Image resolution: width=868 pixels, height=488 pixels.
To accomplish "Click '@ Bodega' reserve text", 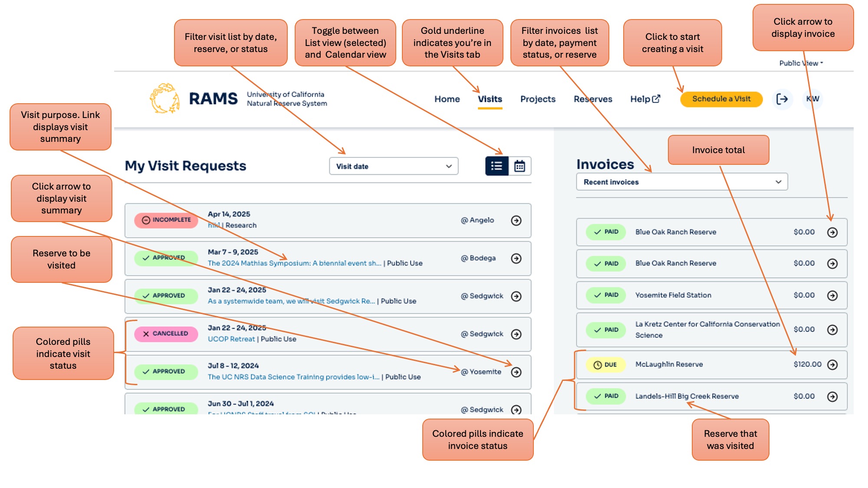I will coord(478,258).
